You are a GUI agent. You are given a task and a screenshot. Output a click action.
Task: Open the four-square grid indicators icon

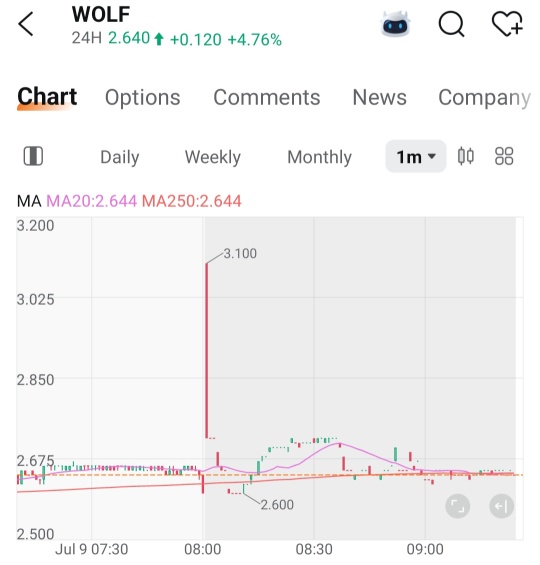click(504, 156)
